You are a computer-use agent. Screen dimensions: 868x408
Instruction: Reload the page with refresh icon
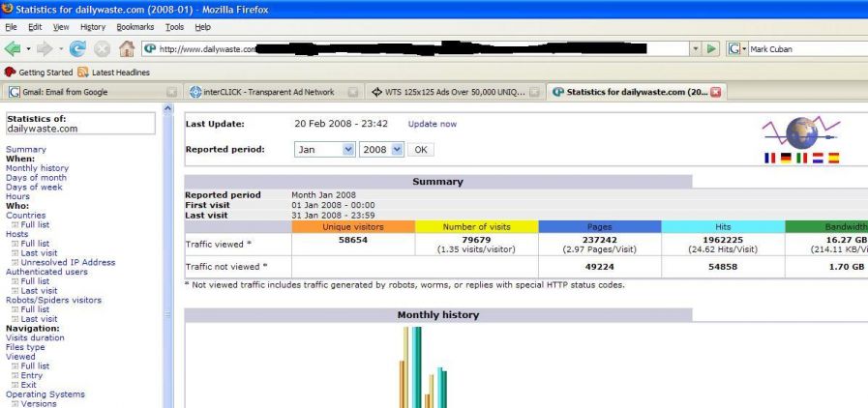click(x=77, y=49)
